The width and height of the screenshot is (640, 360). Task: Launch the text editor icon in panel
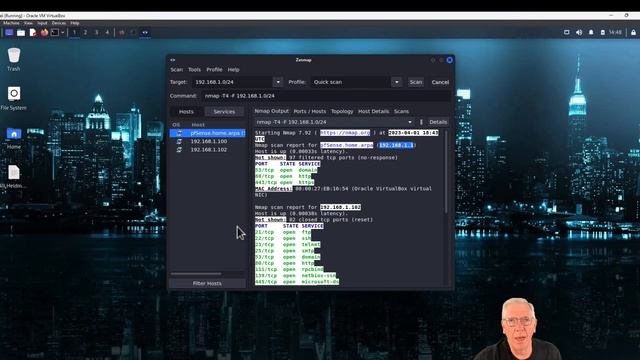33,33
